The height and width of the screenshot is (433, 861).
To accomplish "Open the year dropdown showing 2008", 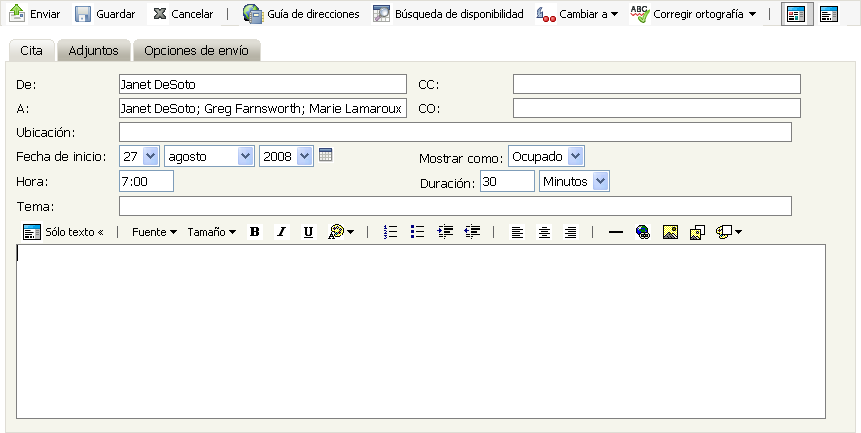I will click(286, 156).
